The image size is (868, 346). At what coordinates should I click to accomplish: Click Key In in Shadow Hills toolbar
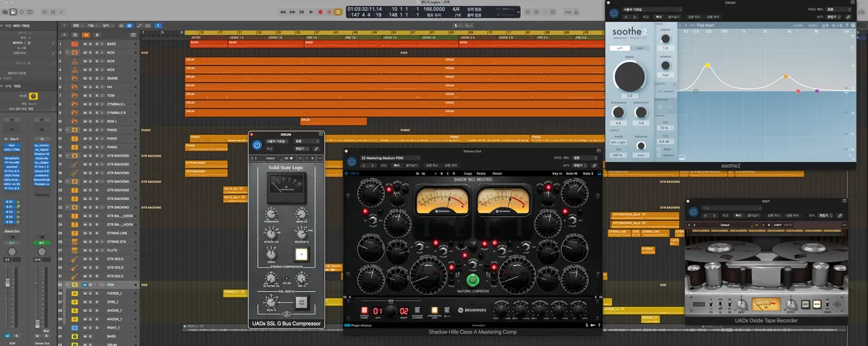(558, 173)
